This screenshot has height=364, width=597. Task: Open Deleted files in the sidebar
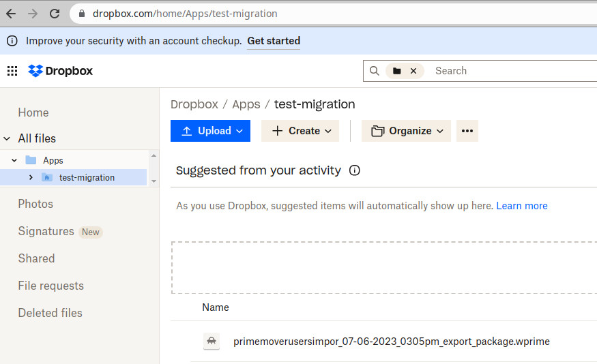click(x=50, y=313)
